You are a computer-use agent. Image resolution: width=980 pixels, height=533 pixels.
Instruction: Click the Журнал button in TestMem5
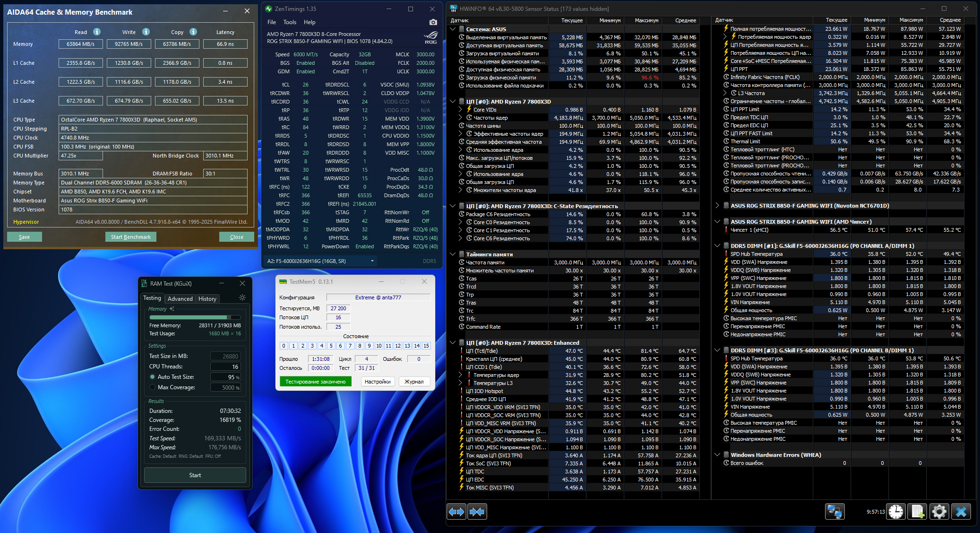click(x=414, y=382)
